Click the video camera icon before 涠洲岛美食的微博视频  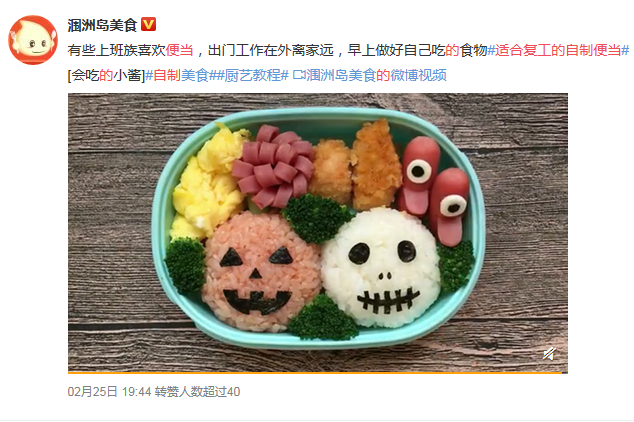point(298,75)
